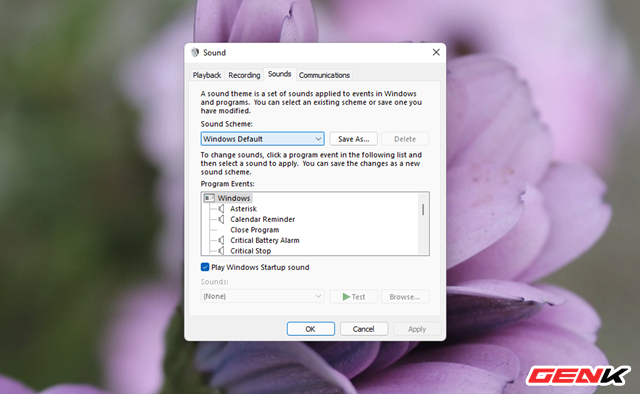640x394 pixels.
Task: Click the Apply button
Action: coord(417,329)
